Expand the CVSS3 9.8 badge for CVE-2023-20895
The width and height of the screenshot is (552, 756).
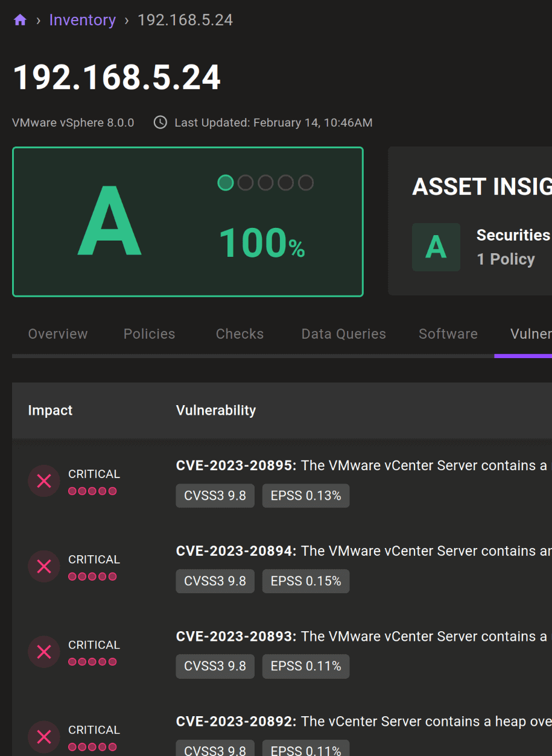coord(215,495)
